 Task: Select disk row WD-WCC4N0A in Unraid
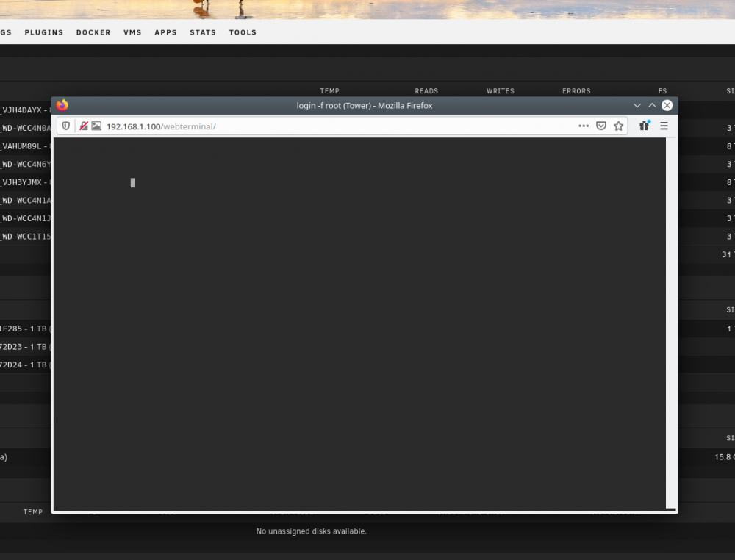[25, 128]
